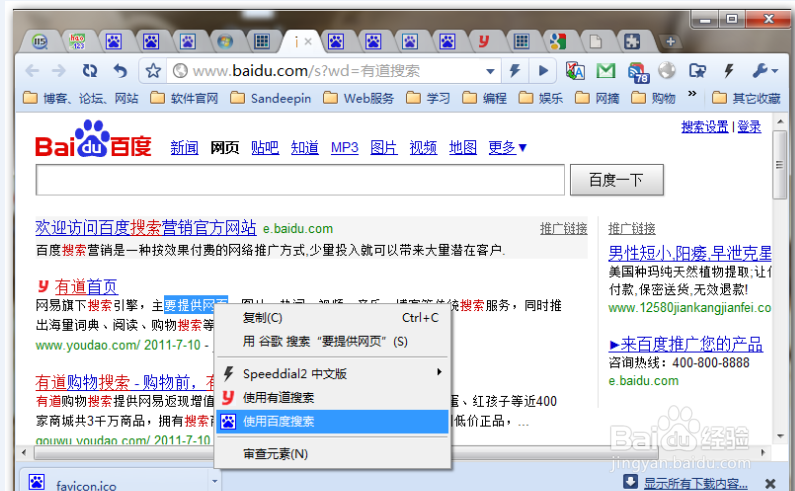Open the 有道首页 result link
The width and height of the screenshot is (795, 491).
(x=86, y=287)
